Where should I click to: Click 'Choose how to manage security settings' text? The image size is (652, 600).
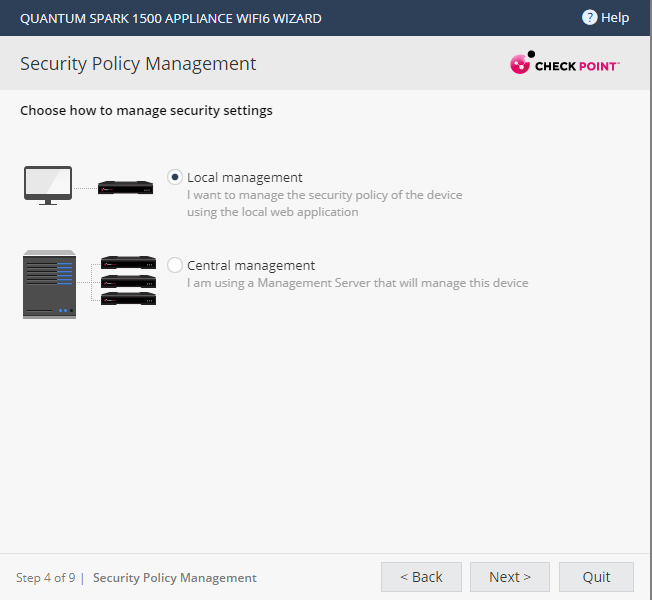146,111
